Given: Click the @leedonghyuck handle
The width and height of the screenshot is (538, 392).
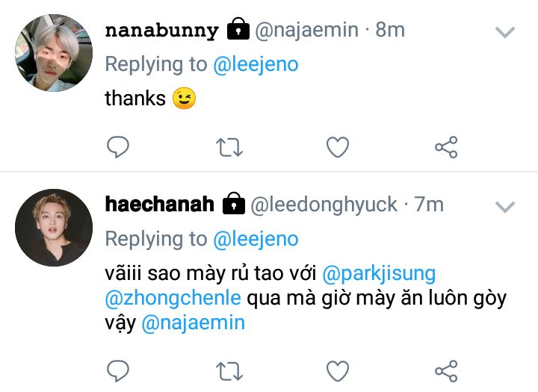Looking at the screenshot, I should 324,205.
